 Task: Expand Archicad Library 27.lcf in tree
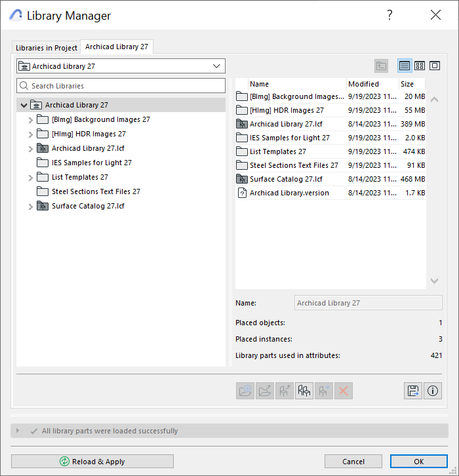pyautogui.click(x=30, y=149)
